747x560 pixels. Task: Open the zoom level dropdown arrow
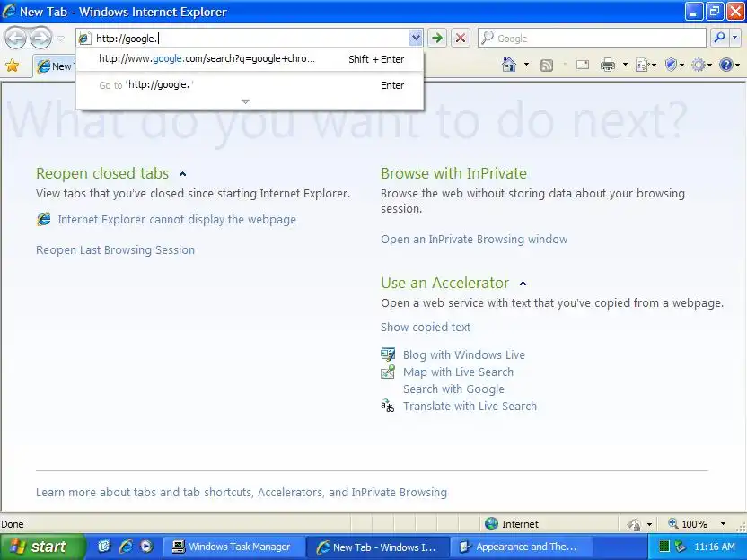point(723,524)
